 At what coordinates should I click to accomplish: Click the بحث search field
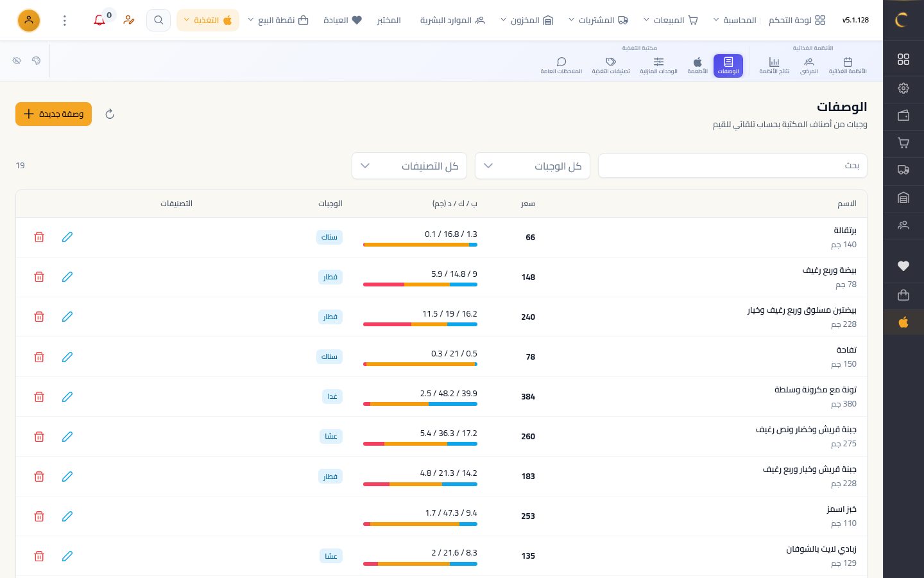tap(733, 166)
